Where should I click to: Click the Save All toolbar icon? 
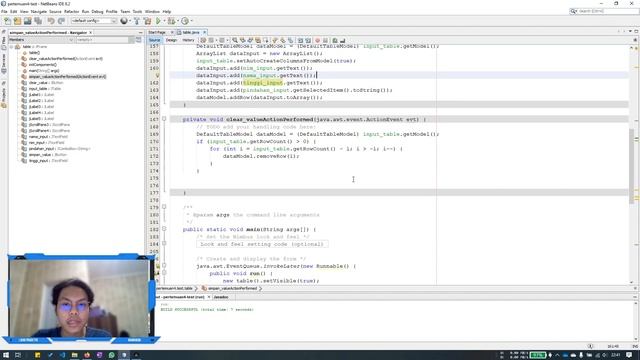(38, 21)
